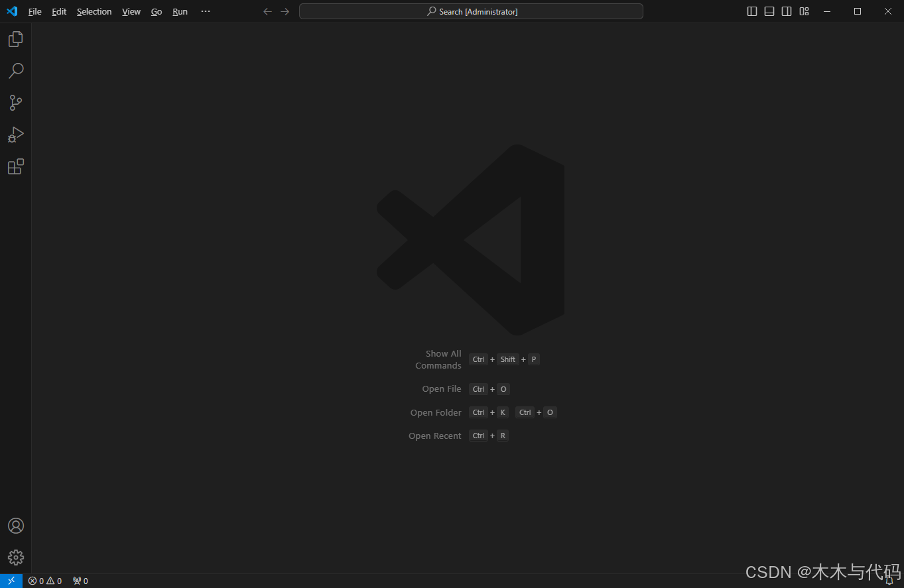This screenshot has width=904, height=588.
Task: Open forwarded ports status item
Action: [80, 581]
